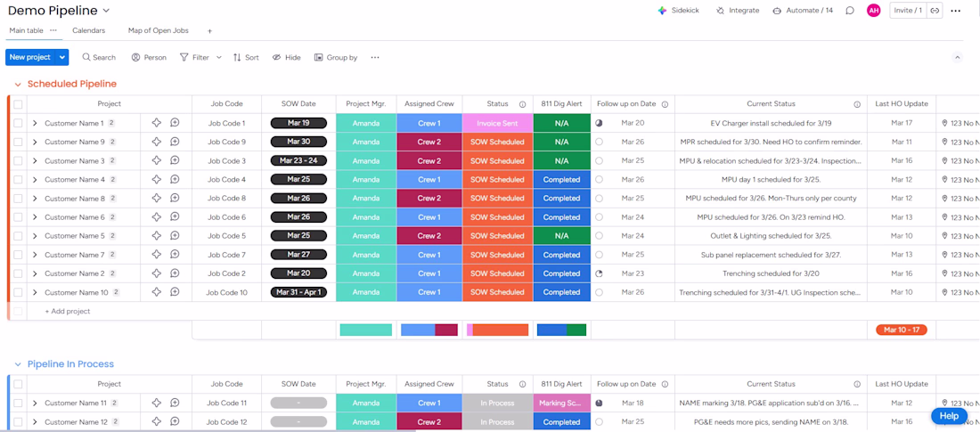This screenshot has height=432, width=980.
Task: Open Main table tab options ellipsis
Action: click(x=53, y=30)
